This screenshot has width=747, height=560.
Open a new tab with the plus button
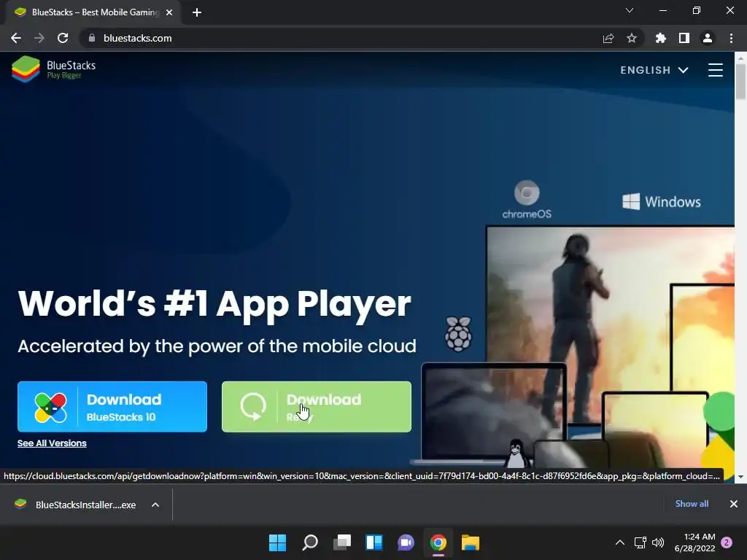[x=197, y=12]
